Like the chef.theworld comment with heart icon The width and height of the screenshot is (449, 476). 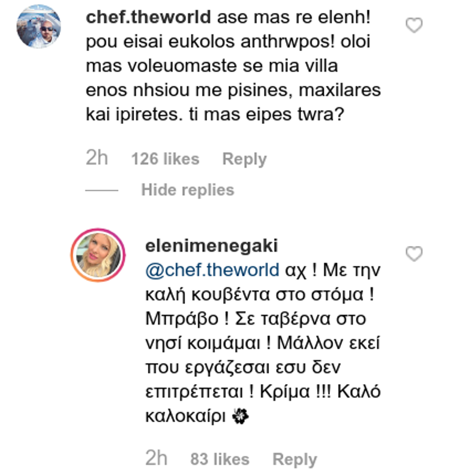pyautogui.click(x=414, y=25)
